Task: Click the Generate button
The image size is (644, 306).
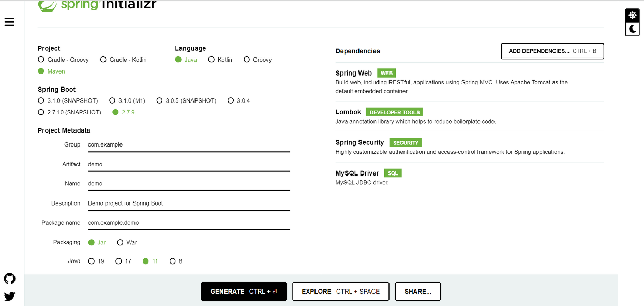Action: click(244, 292)
